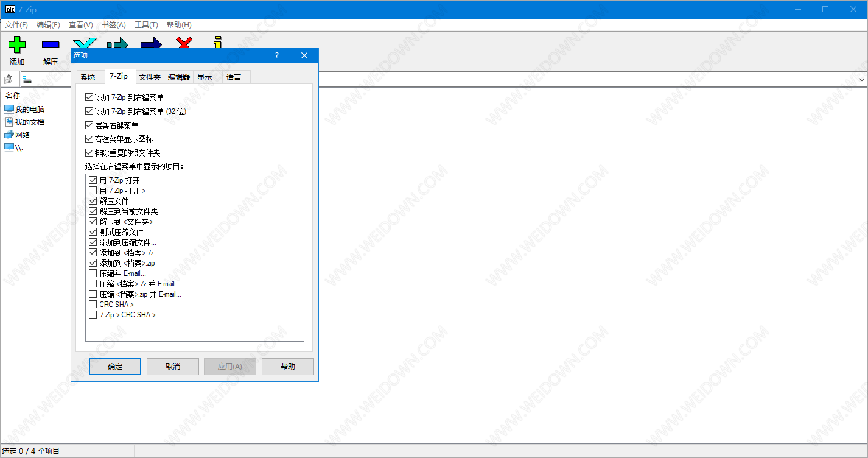Uncheck 用 7-Zip 打开 list item

tap(93, 180)
